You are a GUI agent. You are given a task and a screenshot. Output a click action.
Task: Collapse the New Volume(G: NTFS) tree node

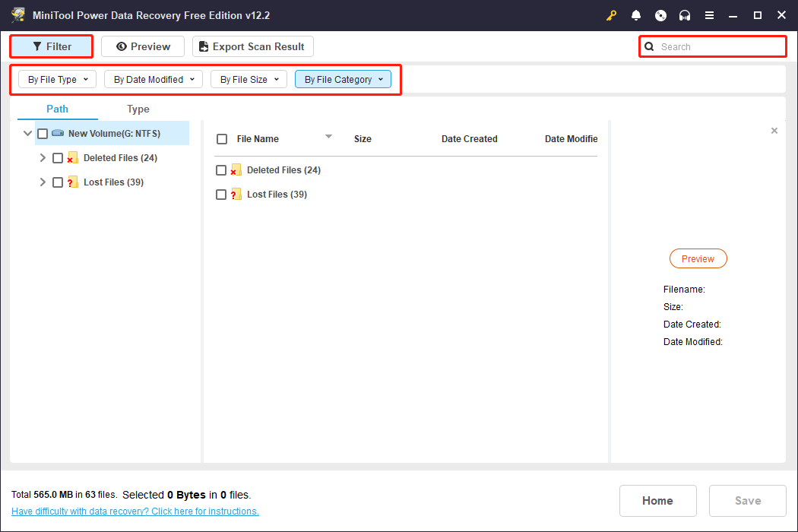27,134
